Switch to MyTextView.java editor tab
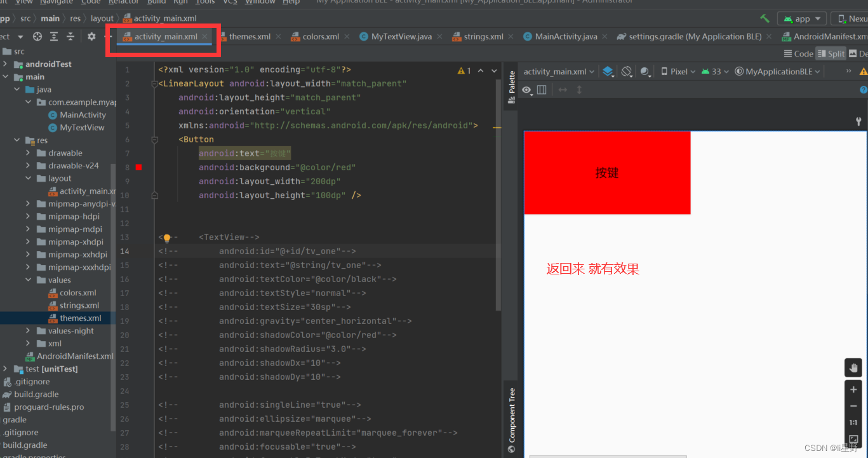 (x=401, y=37)
